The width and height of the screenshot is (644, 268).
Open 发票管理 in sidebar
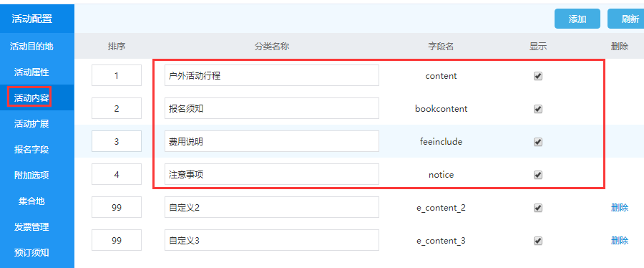point(31,227)
